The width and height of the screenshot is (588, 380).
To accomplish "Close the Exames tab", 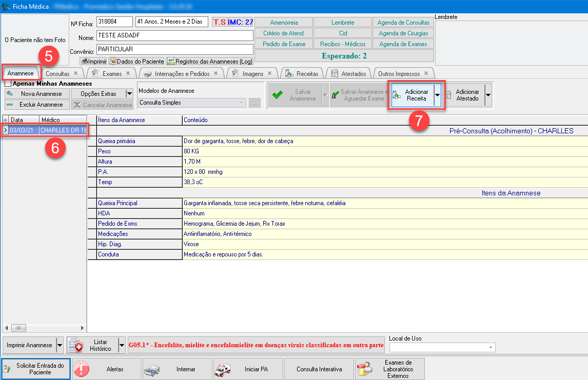I will tap(128, 73).
